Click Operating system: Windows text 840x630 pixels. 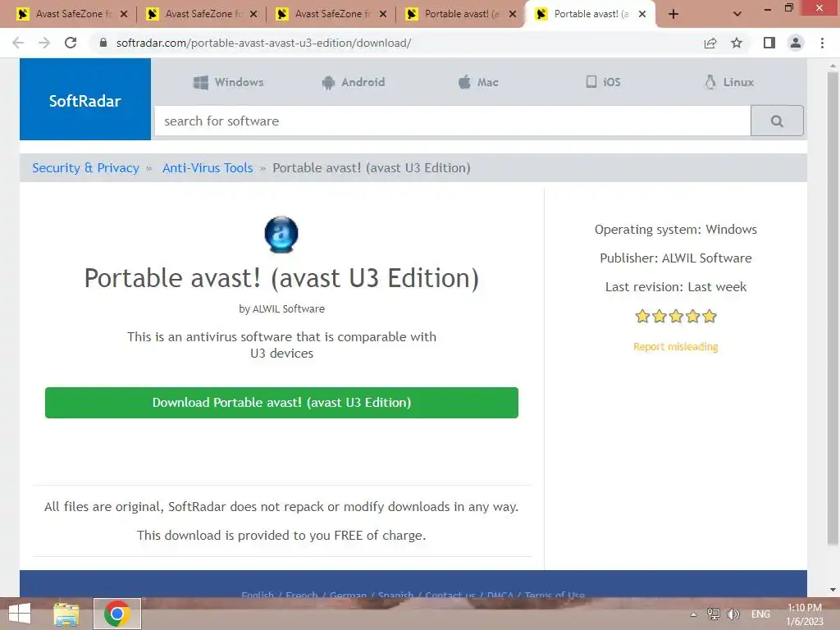[x=676, y=230]
